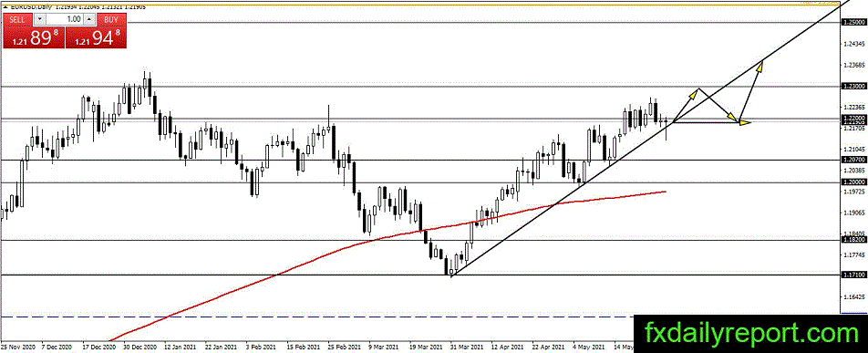Image resolution: width=868 pixels, height=353 pixels.
Task: Select the 1.2000 price level label
Action: pos(853,182)
